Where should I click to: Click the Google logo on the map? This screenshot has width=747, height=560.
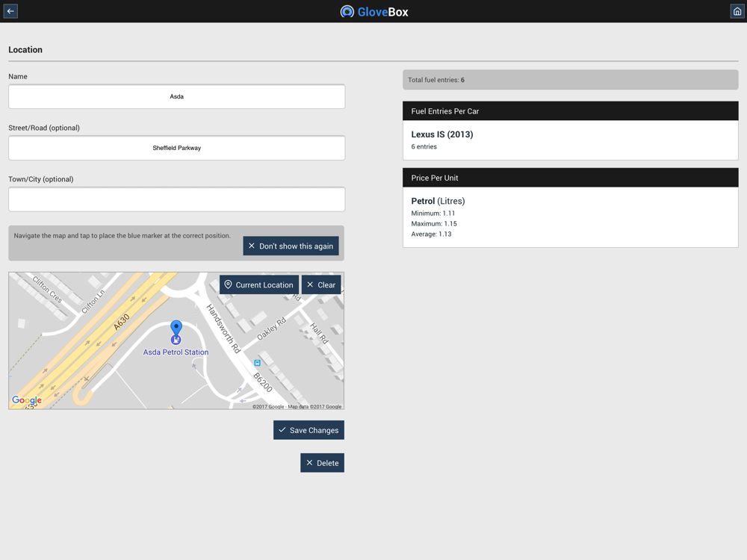pyautogui.click(x=27, y=400)
